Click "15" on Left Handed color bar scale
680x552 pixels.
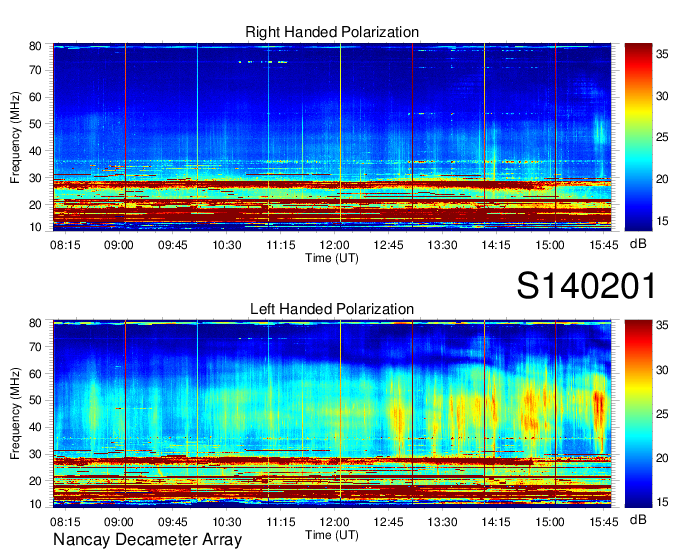tap(662, 502)
